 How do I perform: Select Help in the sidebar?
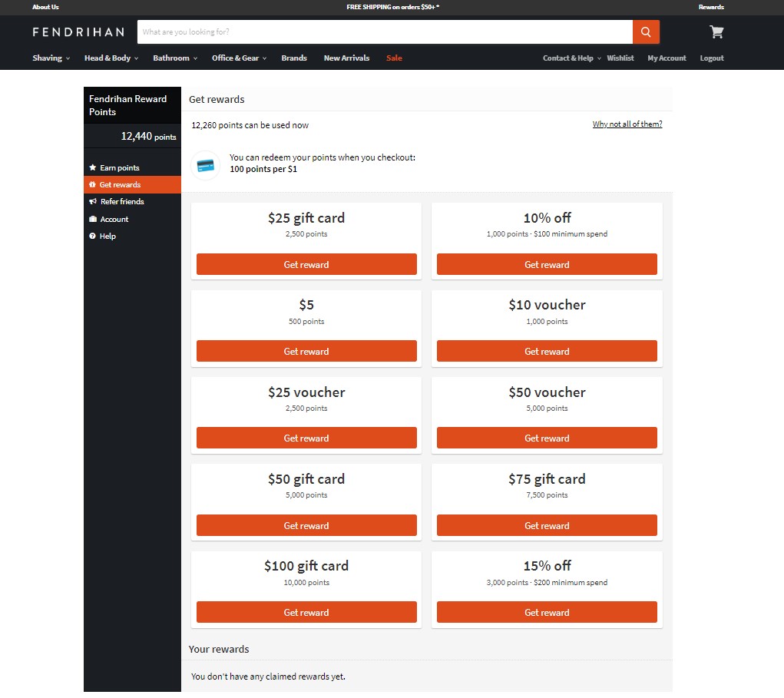[132, 236]
